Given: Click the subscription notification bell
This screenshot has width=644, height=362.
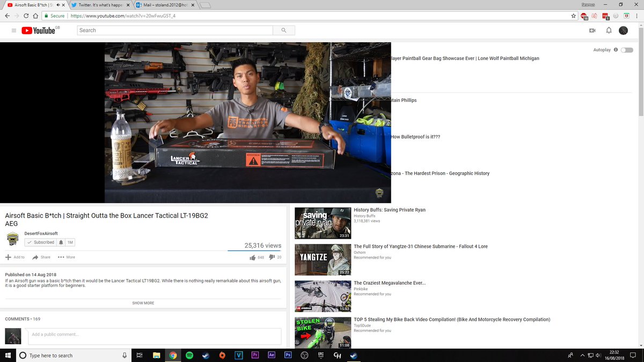Looking at the screenshot, I should pyautogui.click(x=61, y=242).
